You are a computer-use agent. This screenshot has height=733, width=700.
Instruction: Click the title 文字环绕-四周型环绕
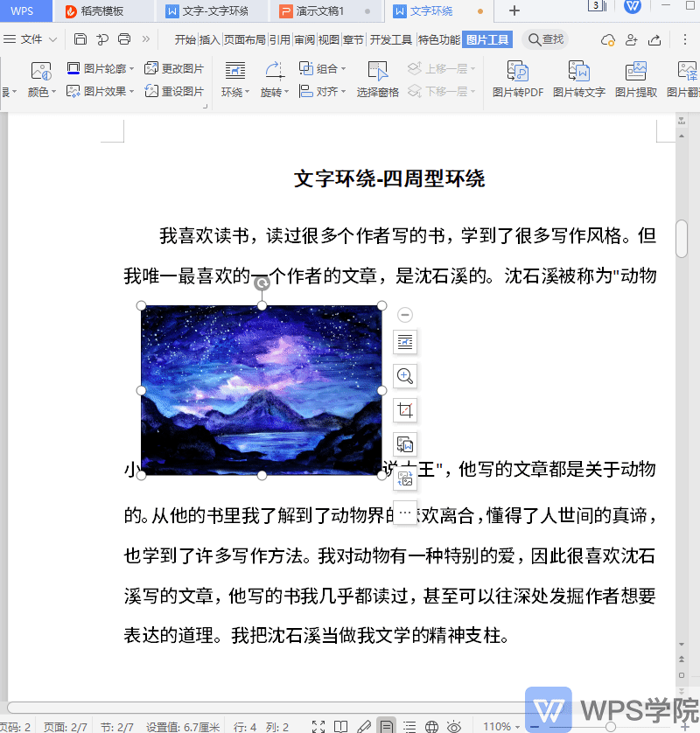[389, 179]
